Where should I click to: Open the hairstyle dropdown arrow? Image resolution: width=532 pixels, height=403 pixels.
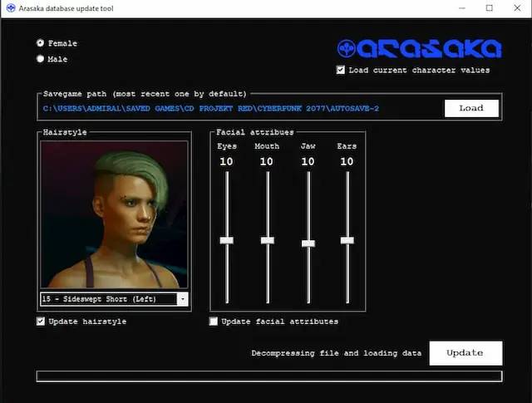(x=183, y=299)
